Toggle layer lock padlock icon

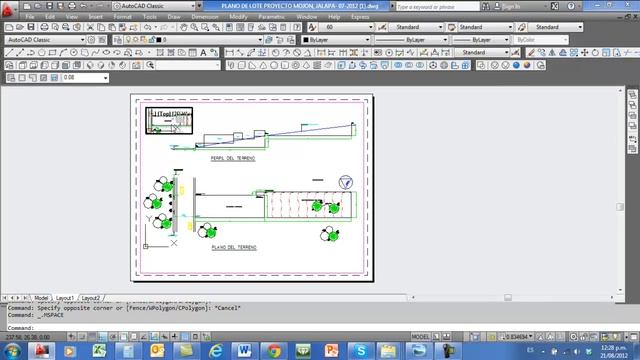[x=152, y=40]
